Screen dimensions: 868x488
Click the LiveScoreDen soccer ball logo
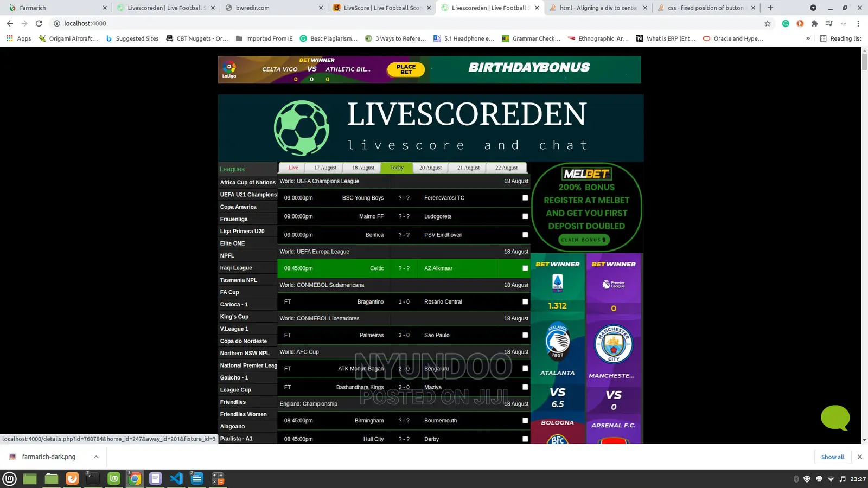(302, 128)
